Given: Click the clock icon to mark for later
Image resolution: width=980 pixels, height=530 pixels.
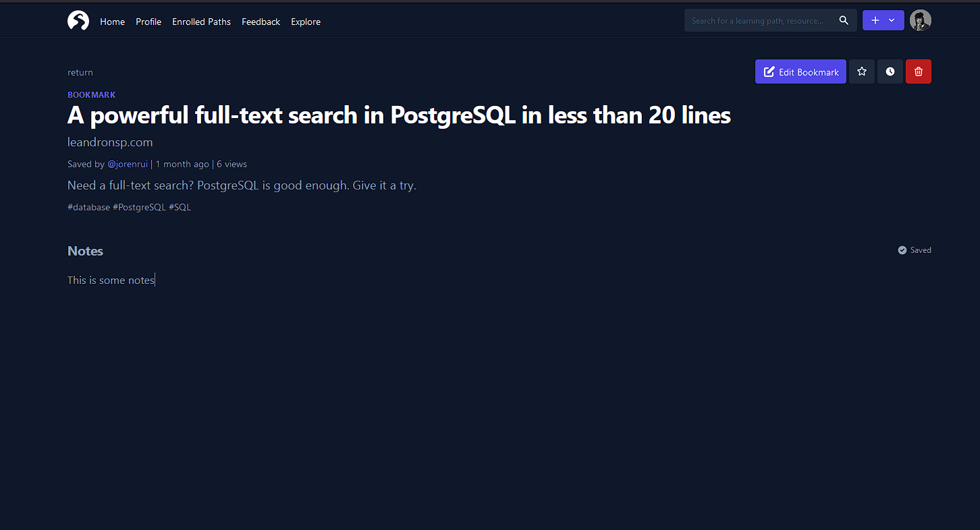Looking at the screenshot, I should click(x=890, y=71).
